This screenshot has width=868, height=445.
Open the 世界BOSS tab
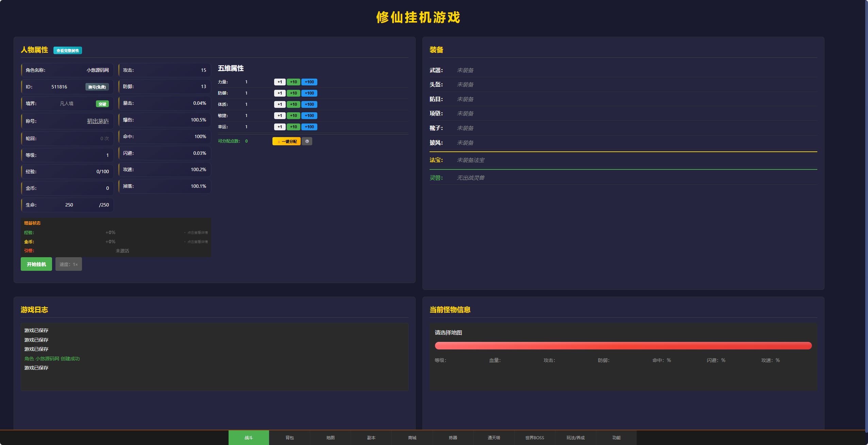[x=534, y=438]
